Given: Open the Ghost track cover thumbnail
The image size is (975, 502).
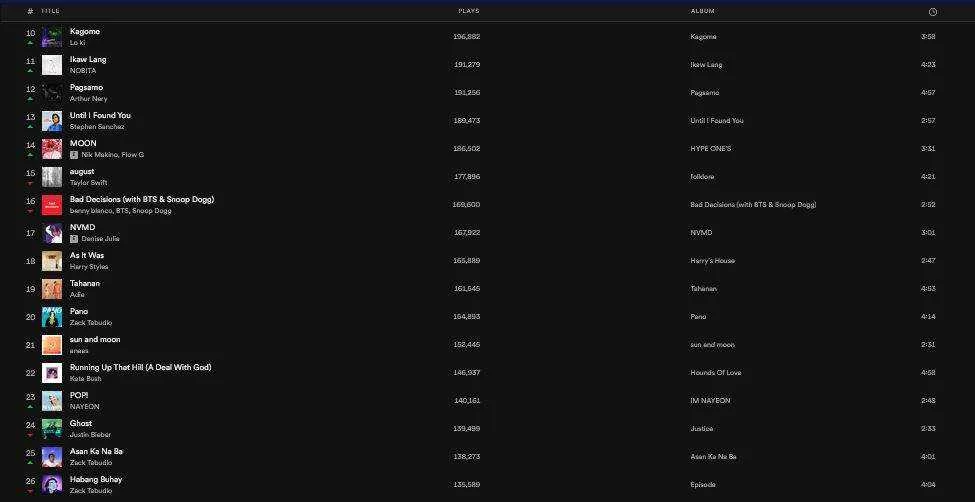Looking at the screenshot, I should (52, 429).
